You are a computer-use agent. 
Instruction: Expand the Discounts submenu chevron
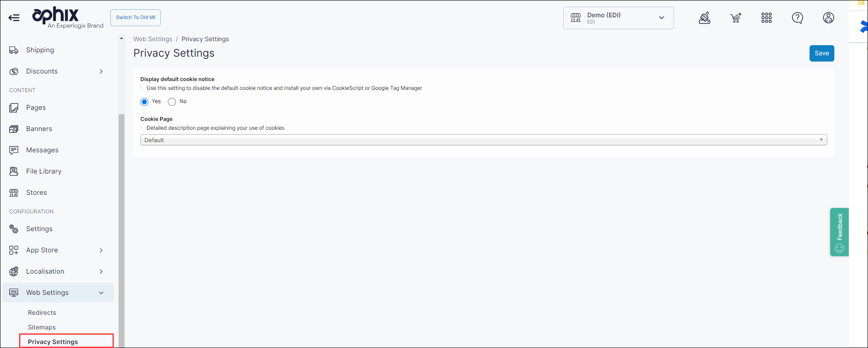tap(101, 71)
